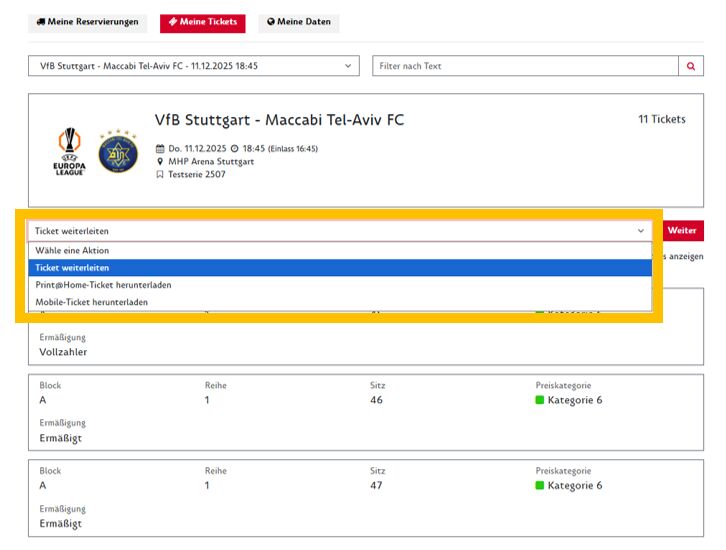Image resolution: width=726 pixels, height=550 pixels.
Task: Select the ticket row for seat 47
Action: pyautogui.click(x=365, y=496)
